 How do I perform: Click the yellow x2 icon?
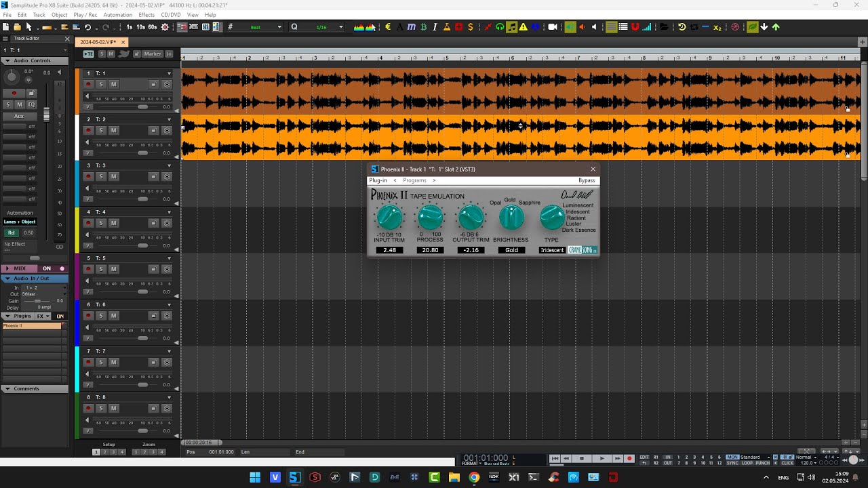(717, 27)
